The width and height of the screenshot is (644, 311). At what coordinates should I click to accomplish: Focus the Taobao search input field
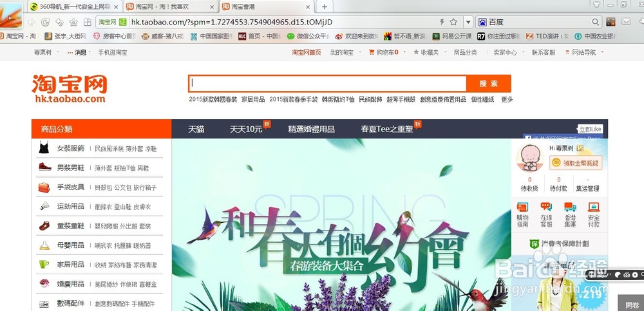pyautogui.click(x=327, y=84)
